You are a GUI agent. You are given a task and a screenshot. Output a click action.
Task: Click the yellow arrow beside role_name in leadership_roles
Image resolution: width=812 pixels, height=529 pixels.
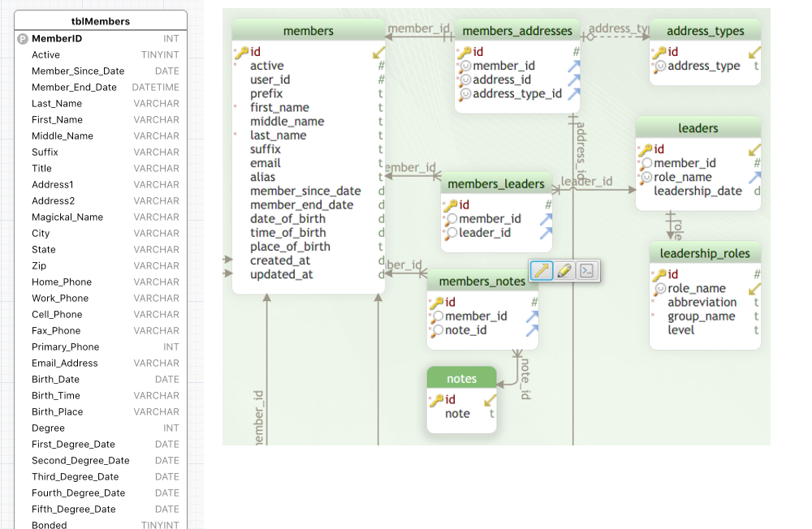[754, 289]
